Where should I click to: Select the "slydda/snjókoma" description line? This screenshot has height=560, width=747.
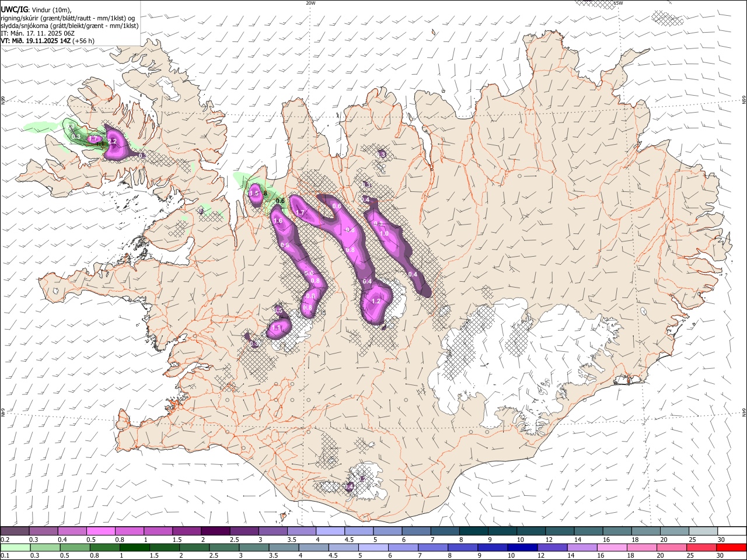point(69,26)
